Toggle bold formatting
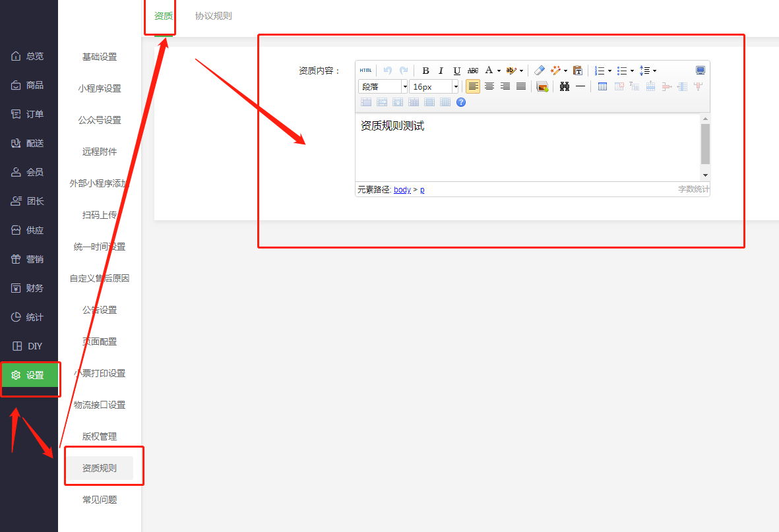The width and height of the screenshot is (779, 532). [x=425, y=71]
